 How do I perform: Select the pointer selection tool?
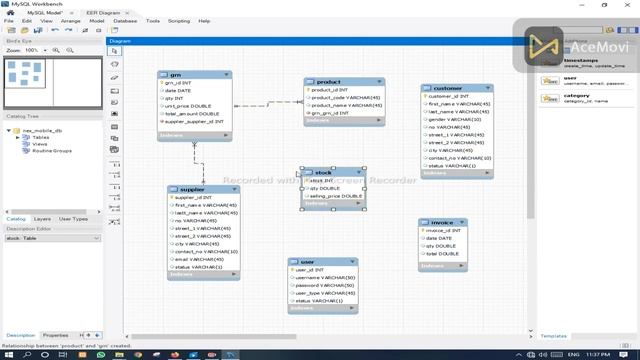tap(114, 51)
